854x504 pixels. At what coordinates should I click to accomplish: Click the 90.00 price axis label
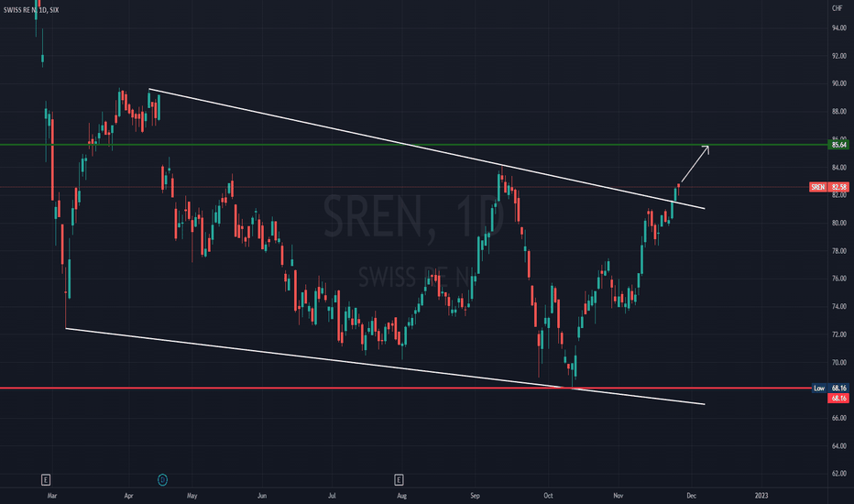838,83
